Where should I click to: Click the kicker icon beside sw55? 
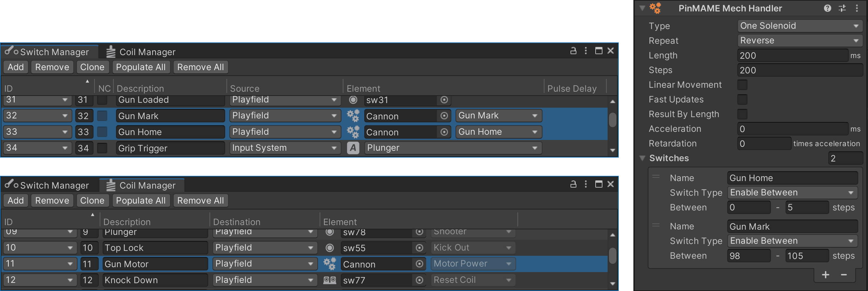pos(329,248)
